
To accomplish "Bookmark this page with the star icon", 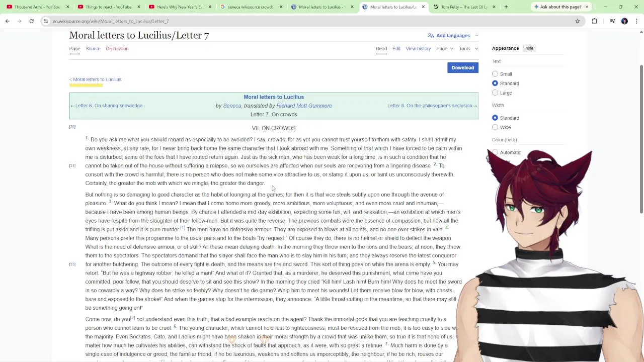I will [578, 21].
